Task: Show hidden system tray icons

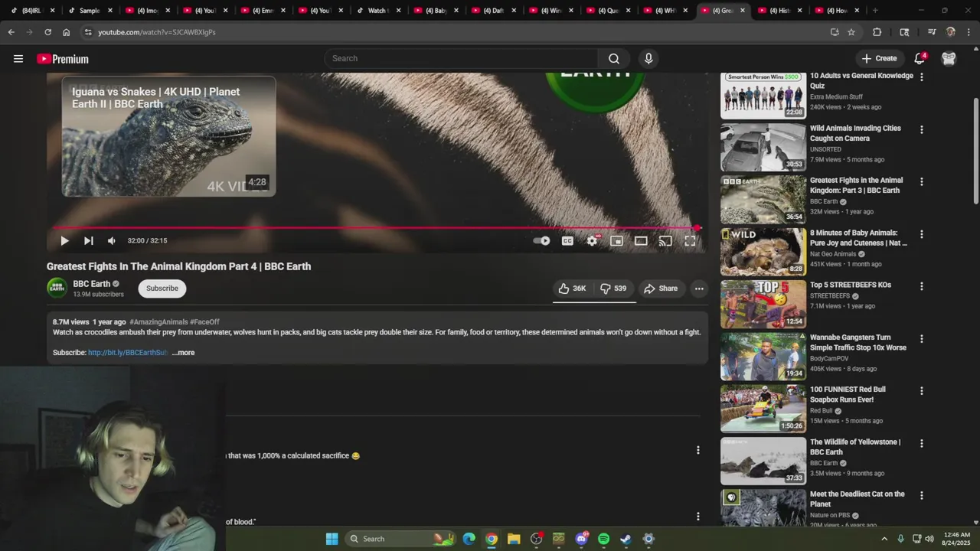Action: click(884, 539)
